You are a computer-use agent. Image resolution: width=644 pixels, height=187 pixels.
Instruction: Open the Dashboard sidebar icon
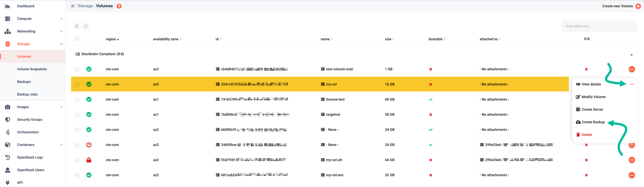[x=7, y=6]
